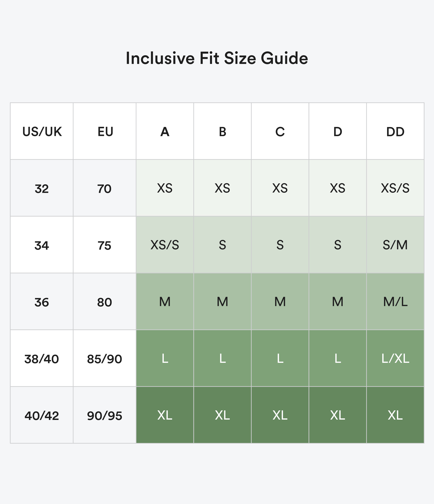
Task: Select the XL cell under column A
Action: [165, 415]
